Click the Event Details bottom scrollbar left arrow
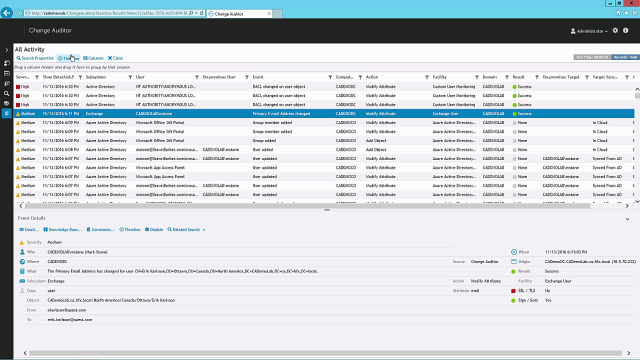 (x=25, y=353)
